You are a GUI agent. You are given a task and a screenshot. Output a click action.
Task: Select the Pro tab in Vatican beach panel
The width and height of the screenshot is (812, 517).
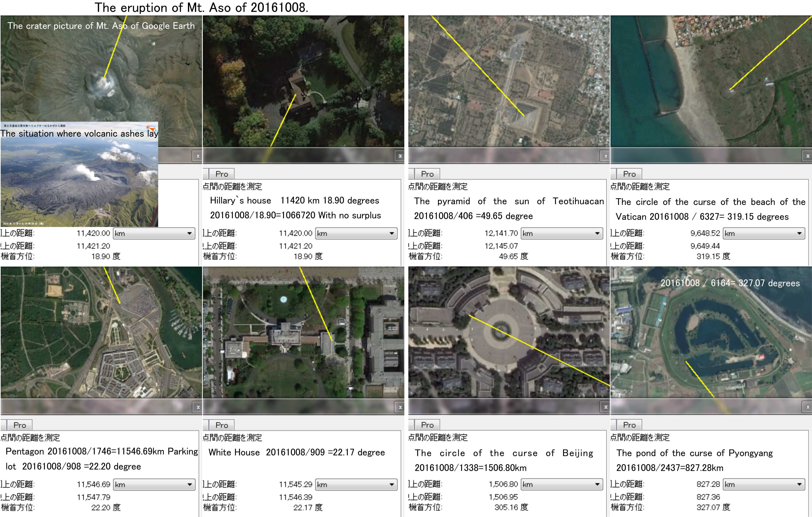pos(629,174)
